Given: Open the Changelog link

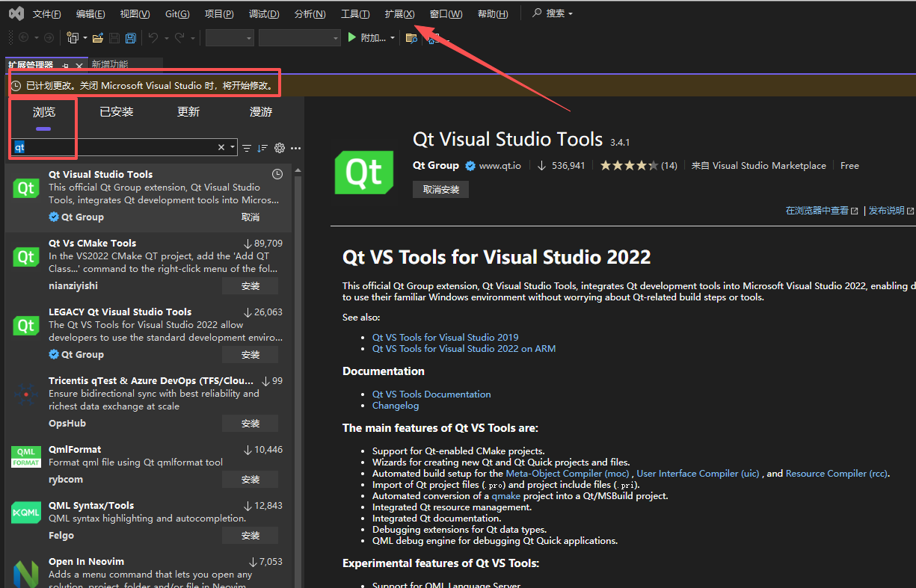Looking at the screenshot, I should click(396, 406).
